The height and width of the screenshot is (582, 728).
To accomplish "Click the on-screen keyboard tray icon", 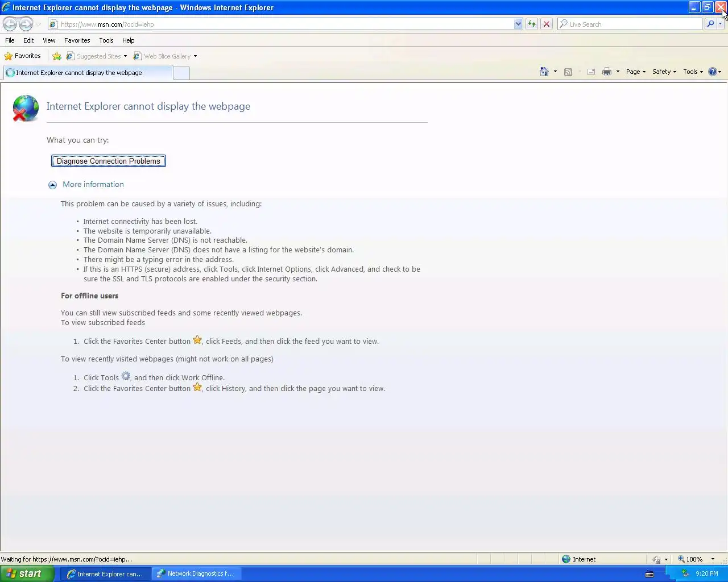I will [650, 574].
